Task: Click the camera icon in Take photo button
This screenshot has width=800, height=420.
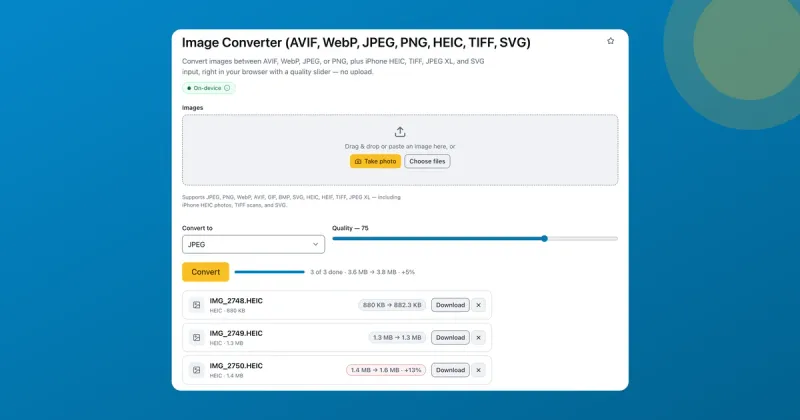Action: coord(358,161)
